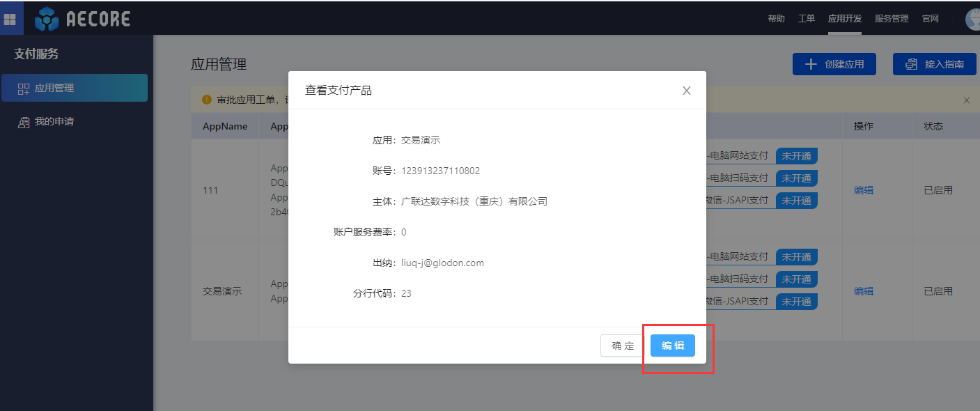Click the 创建应用 button
The image size is (980, 411).
(x=834, y=64)
